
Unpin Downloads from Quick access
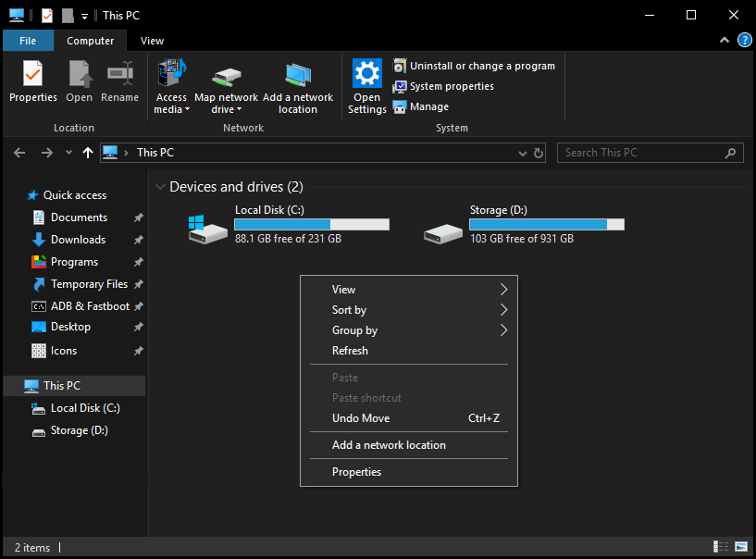click(138, 239)
